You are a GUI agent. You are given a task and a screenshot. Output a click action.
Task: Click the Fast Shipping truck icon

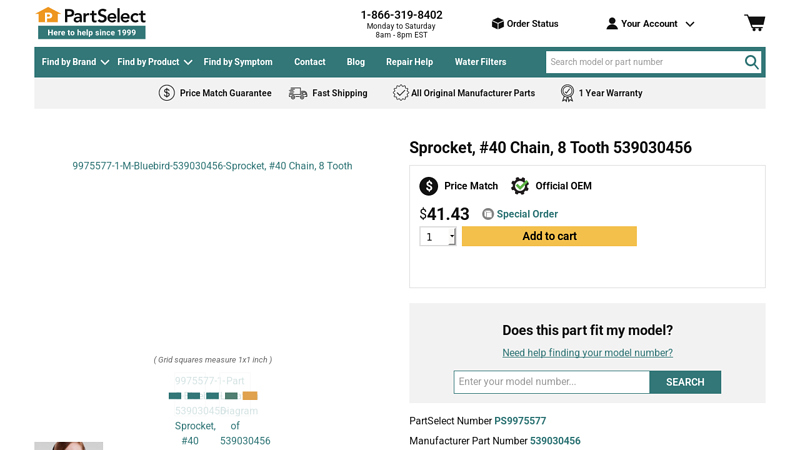click(x=298, y=93)
